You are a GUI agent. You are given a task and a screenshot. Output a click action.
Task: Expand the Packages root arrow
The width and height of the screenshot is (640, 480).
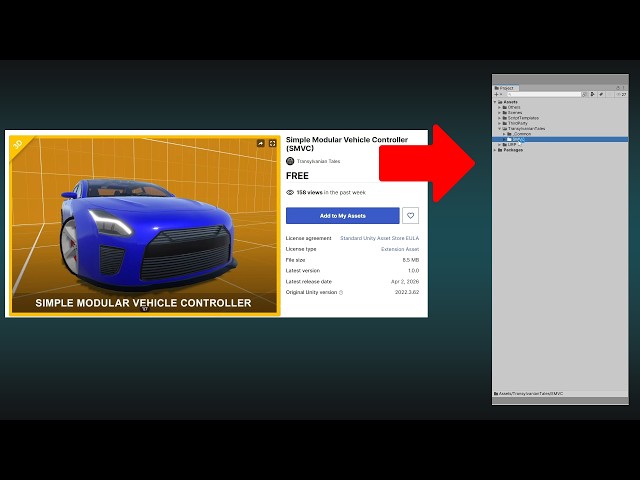pos(495,150)
